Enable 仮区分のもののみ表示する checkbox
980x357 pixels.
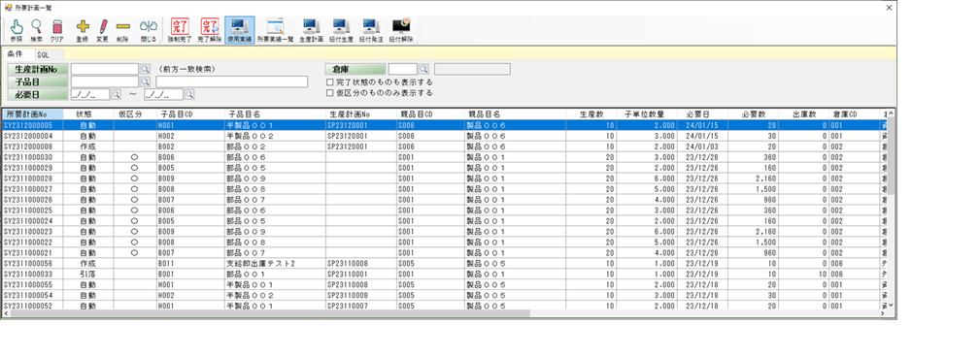tap(330, 92)
